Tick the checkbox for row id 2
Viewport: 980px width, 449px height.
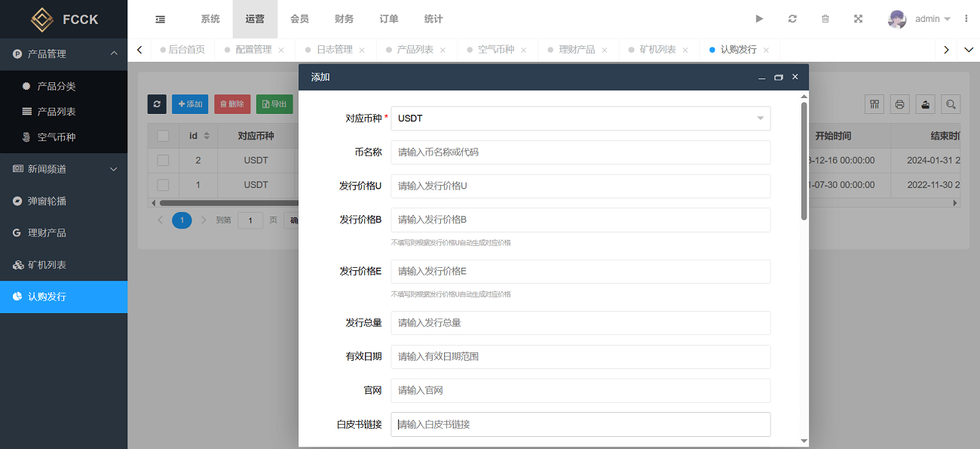[163, 160]
